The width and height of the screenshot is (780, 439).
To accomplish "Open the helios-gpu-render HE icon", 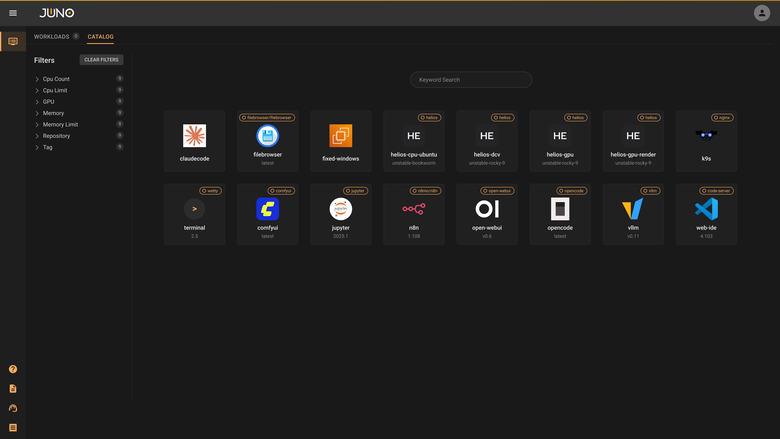I will pyautogui.click(x=633, y=136).
